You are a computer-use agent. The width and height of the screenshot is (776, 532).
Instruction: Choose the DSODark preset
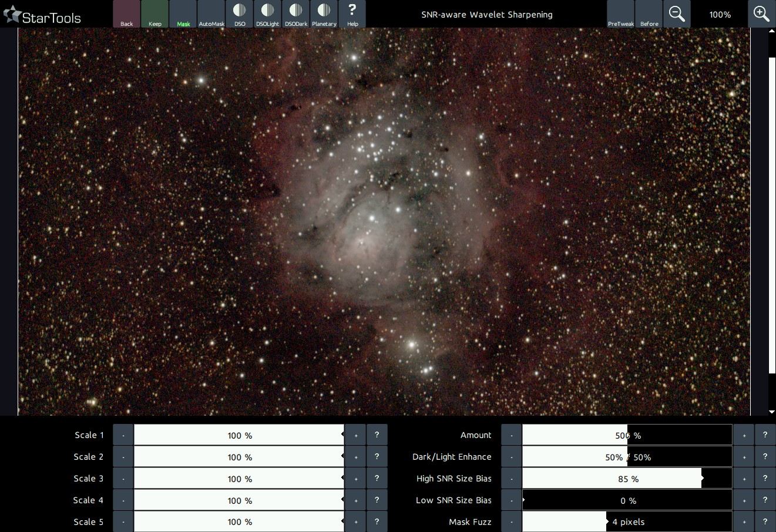click(x=296, y=14)
